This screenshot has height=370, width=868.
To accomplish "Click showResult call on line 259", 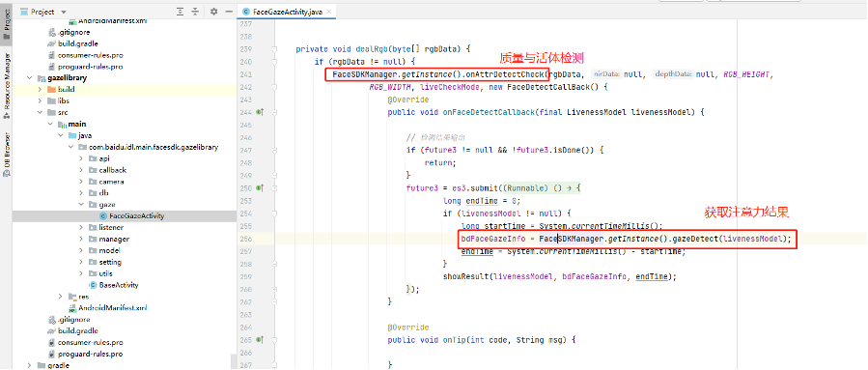I will click(x=465, y=276).
